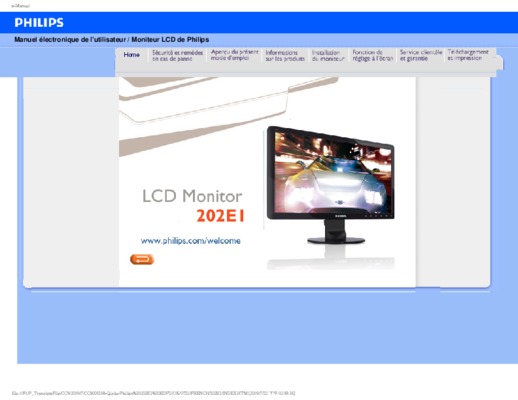The height and width of the screenshot is (400, 518).
Task: Open Service clientèle et garantie tab
Action: click(x=421, y=55)
